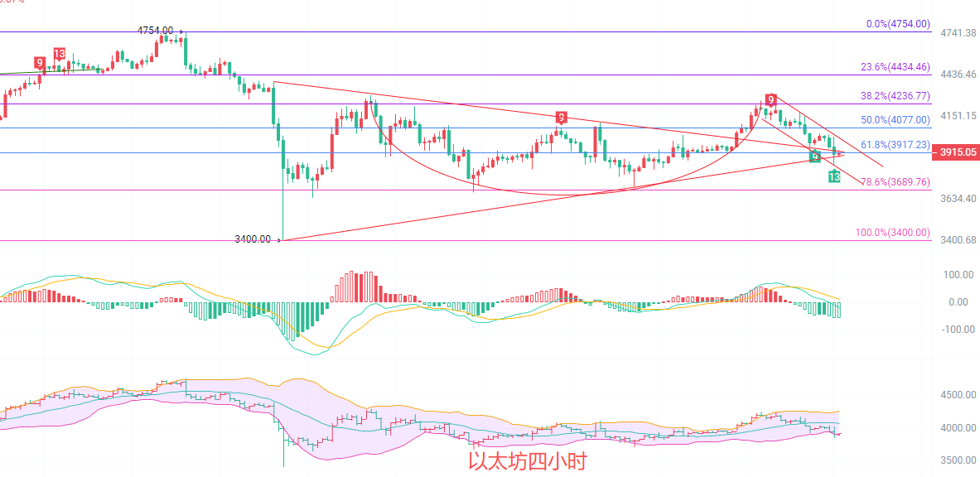The width and height of the screenshot is (980, 477).
Task: Click the 38.2%(4236.77) Fibonacci level label
Action: [x=895, y=95]
